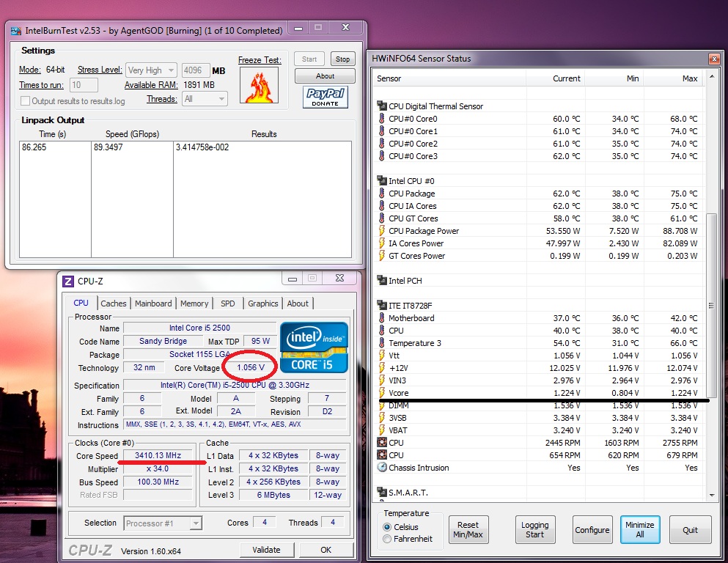Viewport: 728px width, 563px height.
Task: Click the thermometer icon beside CPU#0 Core0
Action: 382,118
